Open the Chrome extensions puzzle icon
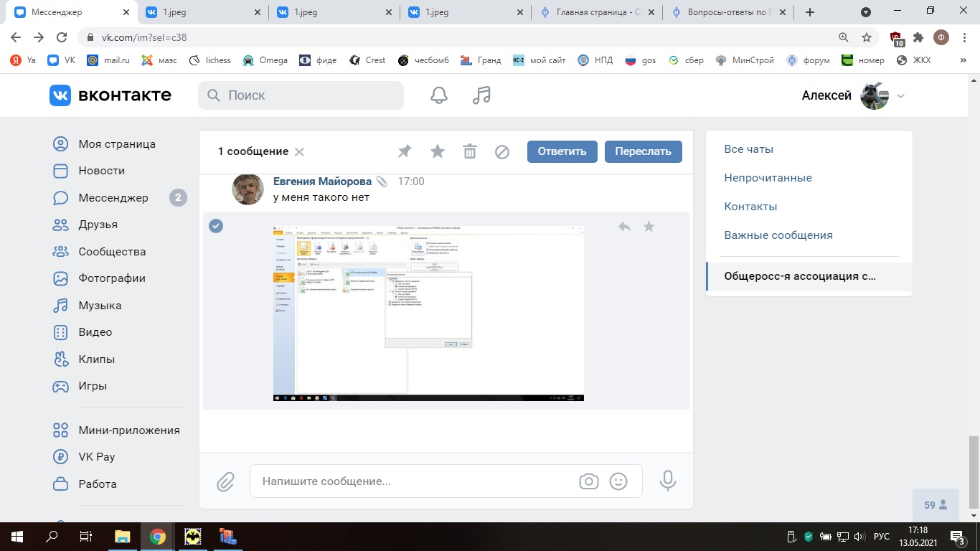 918,37
